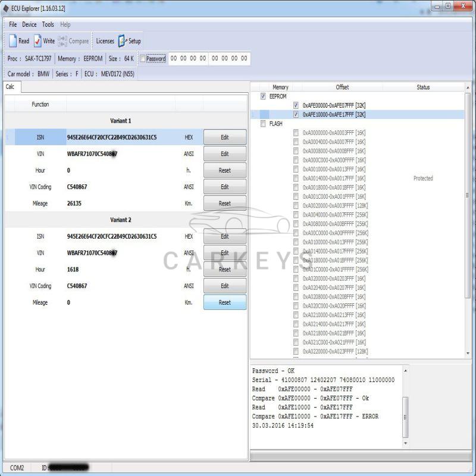Click the memory list scroll-down arrow
Screen dimensions: 476x476
click(x=468, y=353)
